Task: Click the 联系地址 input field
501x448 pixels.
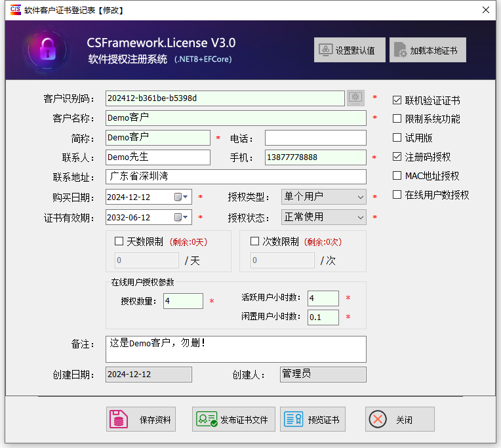Action: [235, 177]
